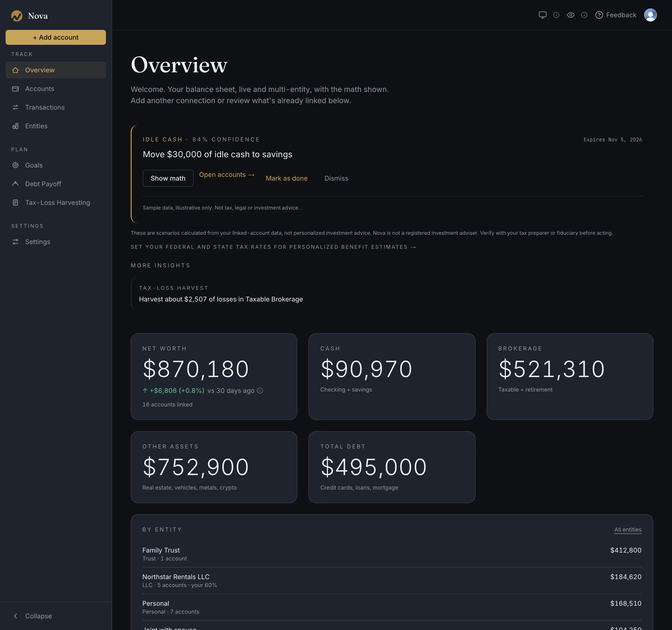The image size is (672, 630).
Task: Dismiss the idle cash insight
Action: pos(336,178)
